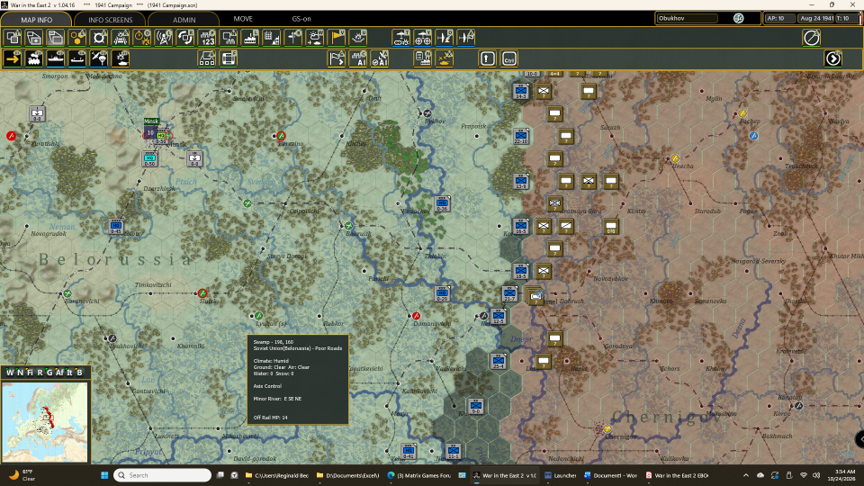Screen dimensions: 864x486
Task: Toggle the factory locations icon
Action: tap(250, 37)
